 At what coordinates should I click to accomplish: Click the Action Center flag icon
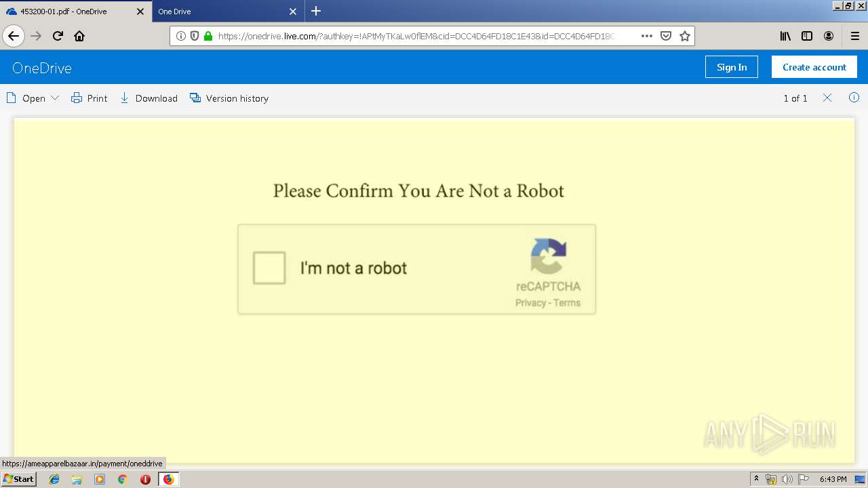803,479
